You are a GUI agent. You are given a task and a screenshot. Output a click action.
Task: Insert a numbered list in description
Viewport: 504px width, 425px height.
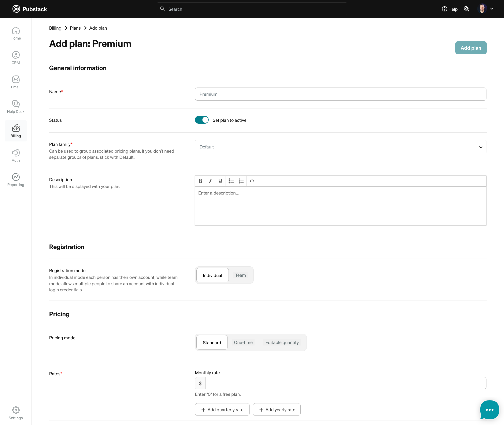[241, 181]
